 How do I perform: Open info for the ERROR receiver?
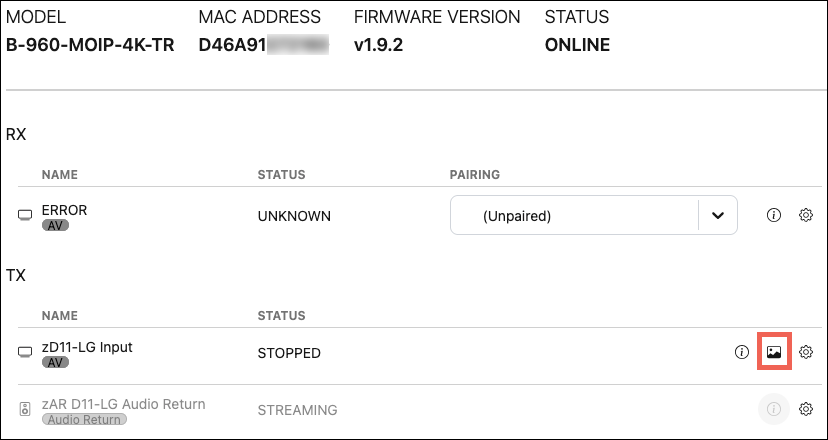(x=773, y=215)
